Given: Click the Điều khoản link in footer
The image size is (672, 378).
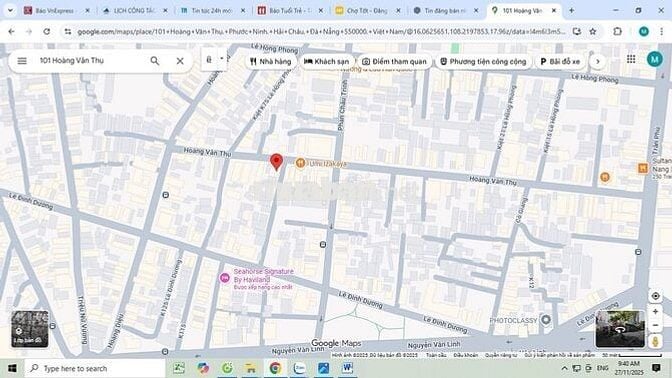Looking at the screenshot, I should coord(466,355).
